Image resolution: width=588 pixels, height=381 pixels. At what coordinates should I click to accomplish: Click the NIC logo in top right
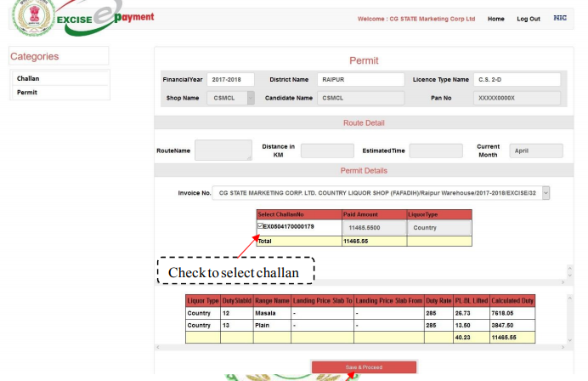(559, 18)
